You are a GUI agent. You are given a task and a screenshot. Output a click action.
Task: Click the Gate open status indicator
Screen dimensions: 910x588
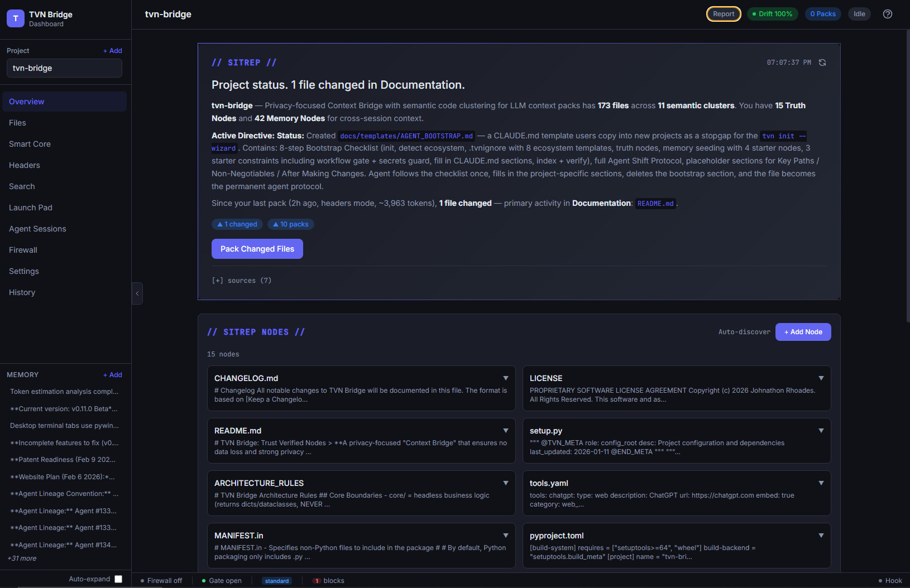click(222, 580)
